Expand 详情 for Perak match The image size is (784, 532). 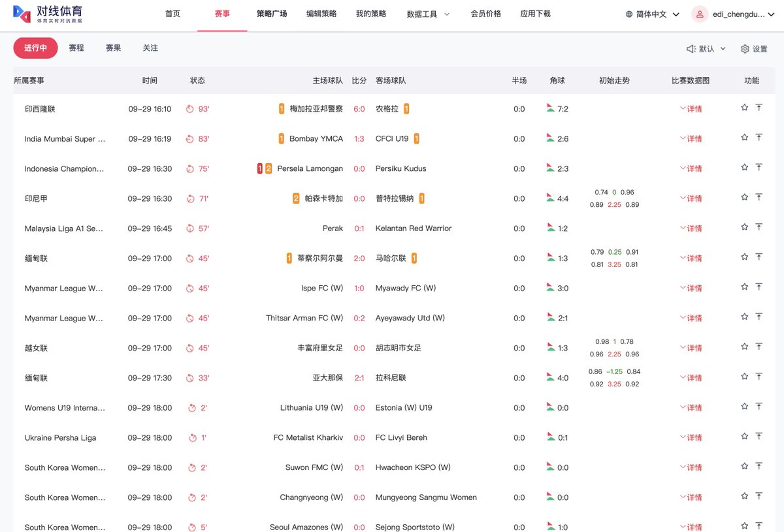tap(691, 228)
